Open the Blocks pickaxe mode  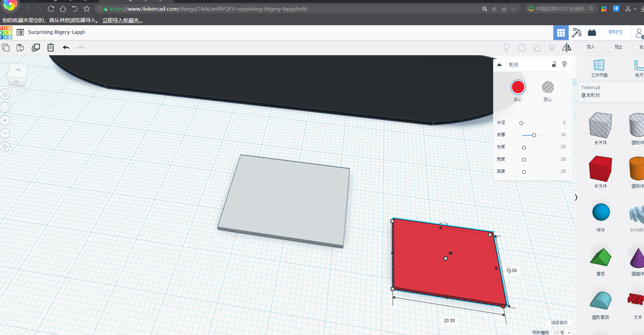577,33
